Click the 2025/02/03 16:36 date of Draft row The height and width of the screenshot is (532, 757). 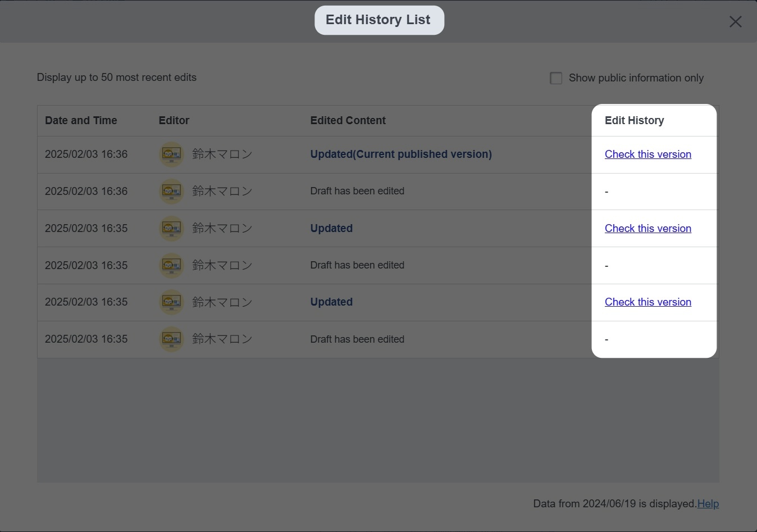point(86,192)
